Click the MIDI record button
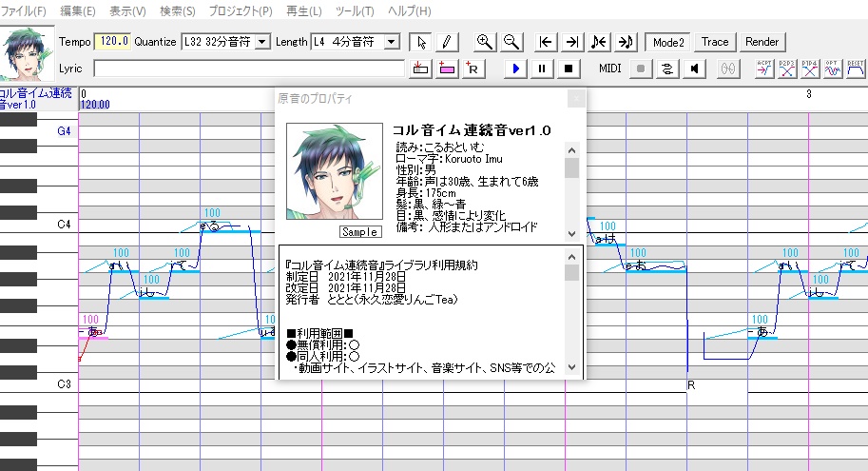The width and height of the screenshot is (868, 471). pos(641,69)
